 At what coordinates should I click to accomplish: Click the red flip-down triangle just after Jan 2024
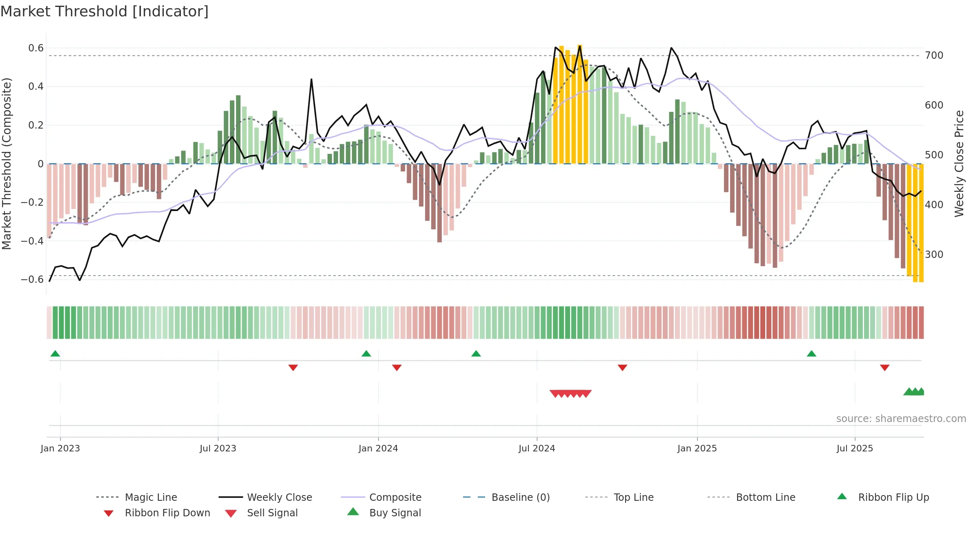[397, 368]
